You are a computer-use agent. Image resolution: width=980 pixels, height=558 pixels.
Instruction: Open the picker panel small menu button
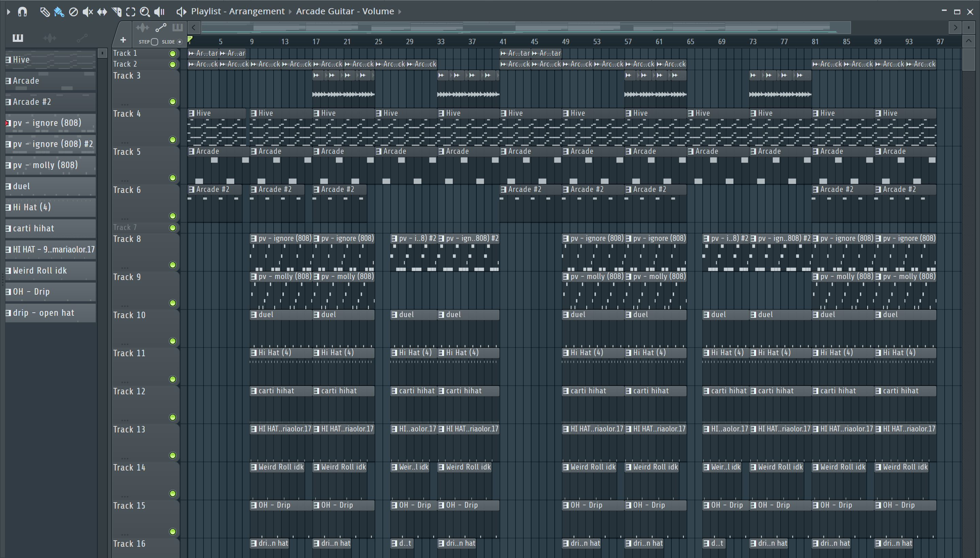coord(102,53)
